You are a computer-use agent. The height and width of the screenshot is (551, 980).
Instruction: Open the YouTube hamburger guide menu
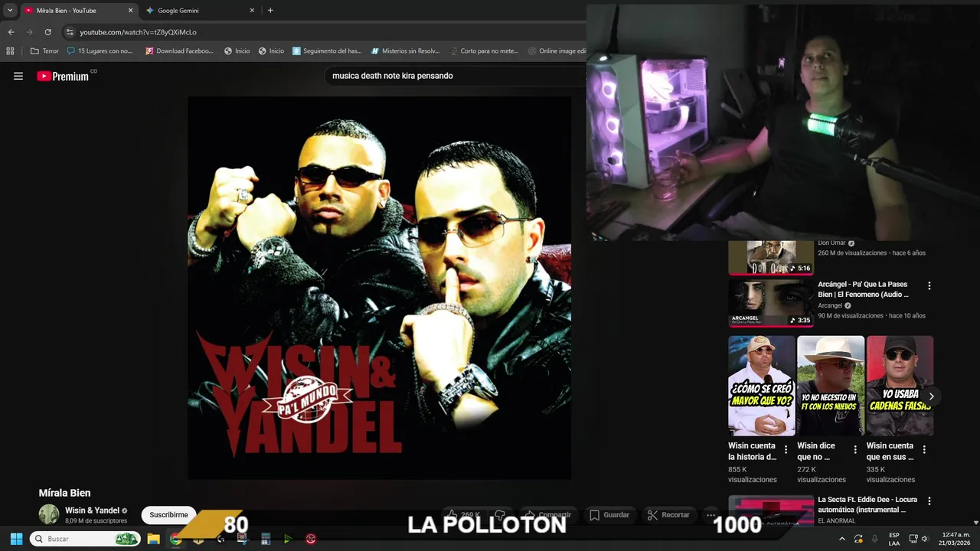[18, 76]
